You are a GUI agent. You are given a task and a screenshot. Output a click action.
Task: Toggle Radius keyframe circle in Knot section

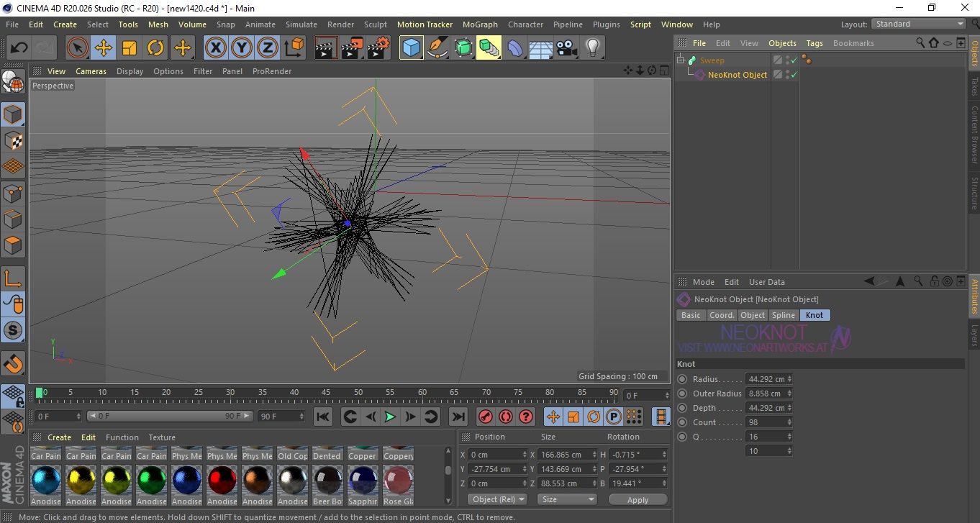(x=682, y=379)
